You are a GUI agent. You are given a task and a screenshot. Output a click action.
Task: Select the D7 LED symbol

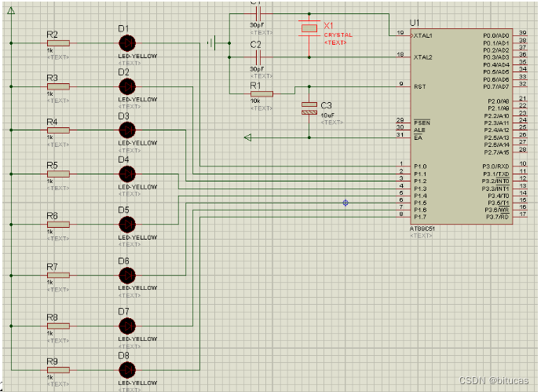(127, 326)
